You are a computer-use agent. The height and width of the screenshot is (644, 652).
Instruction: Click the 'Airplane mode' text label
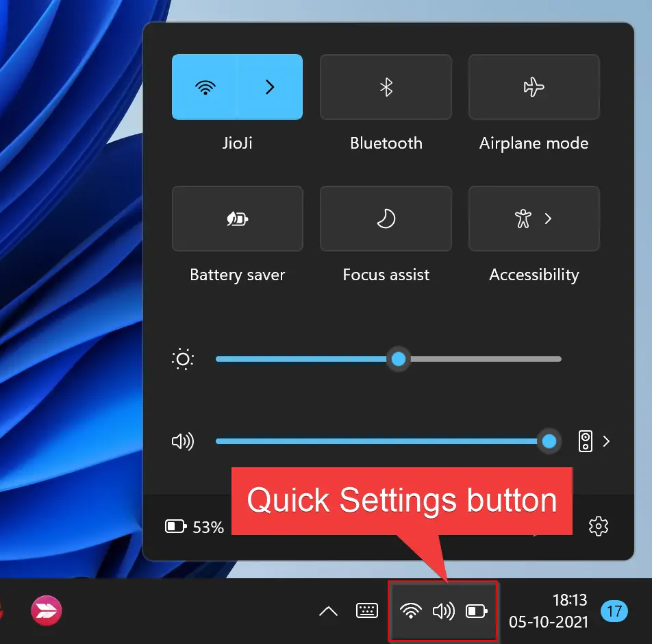pos(534,143)
